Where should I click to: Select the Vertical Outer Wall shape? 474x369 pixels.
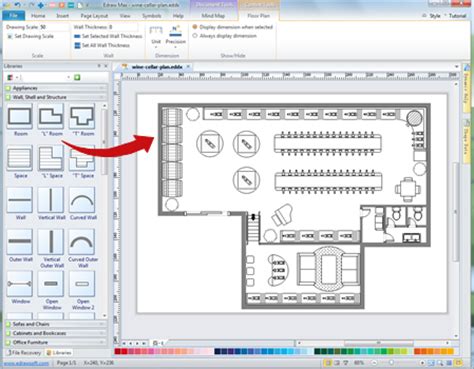pyautogui.click(x=51, y=242)
